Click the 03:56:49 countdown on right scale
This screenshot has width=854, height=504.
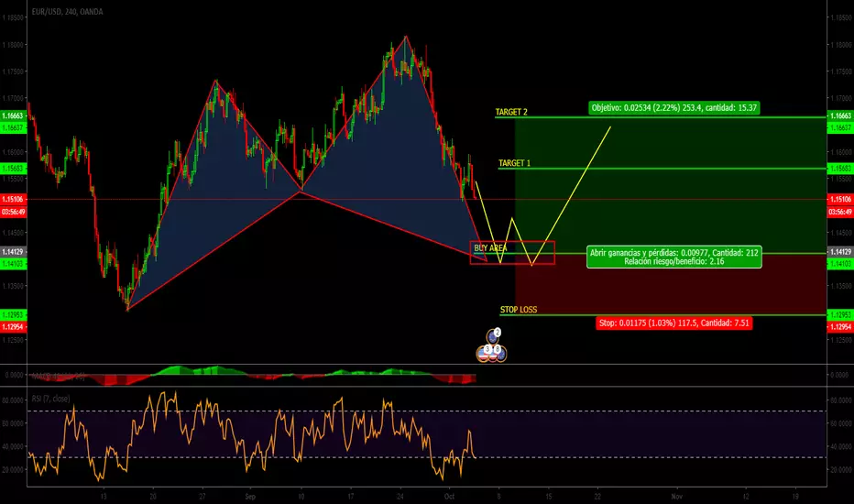(840, 212)
